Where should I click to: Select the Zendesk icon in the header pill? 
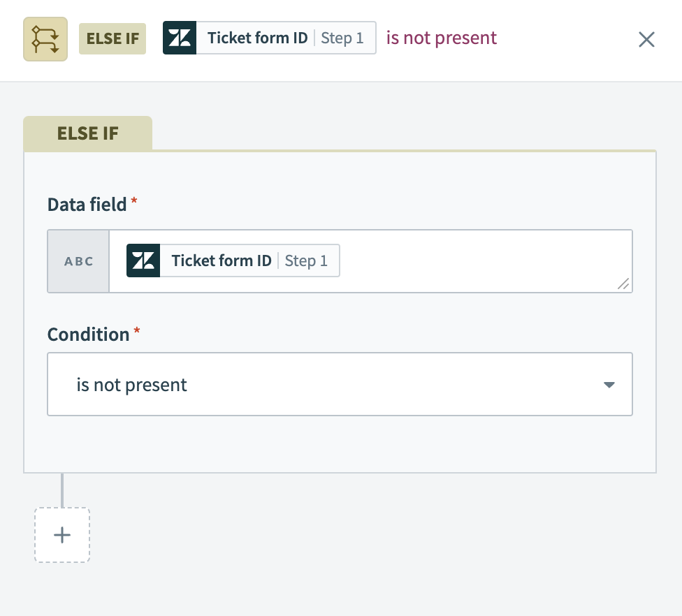click(x=180, y=38)
